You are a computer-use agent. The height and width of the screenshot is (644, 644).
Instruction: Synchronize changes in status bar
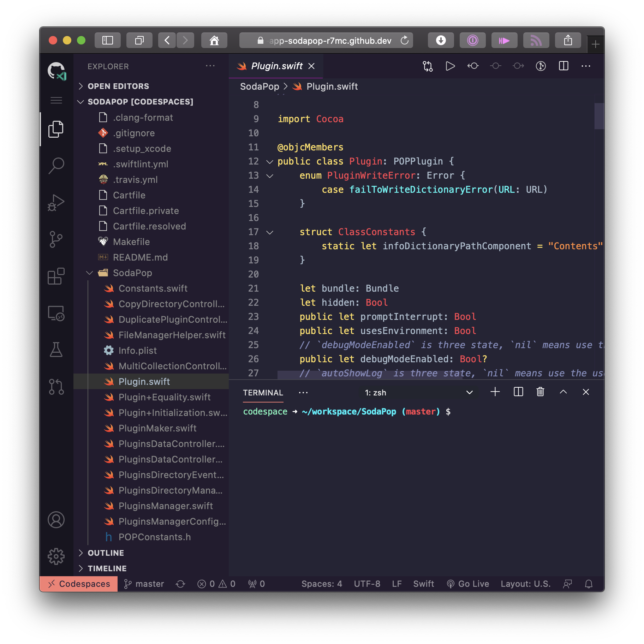click(180, 584)
